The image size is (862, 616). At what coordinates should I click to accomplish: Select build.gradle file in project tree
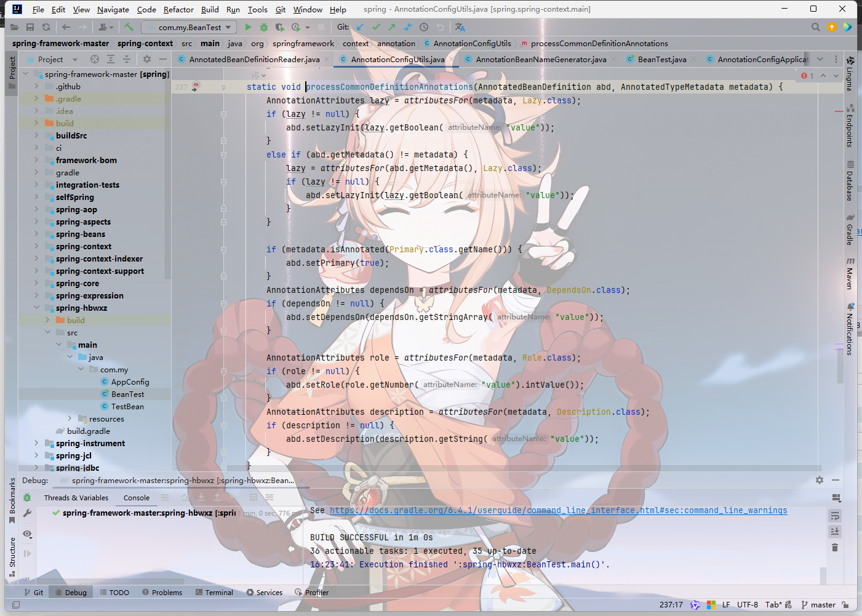(x=89, y=431)
